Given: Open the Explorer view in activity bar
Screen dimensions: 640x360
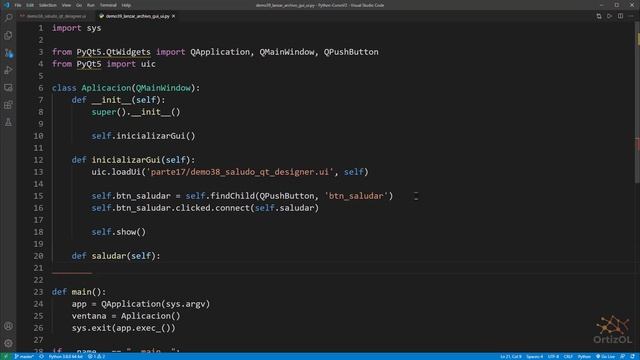Looking at the screenshot, I should 8,36.
